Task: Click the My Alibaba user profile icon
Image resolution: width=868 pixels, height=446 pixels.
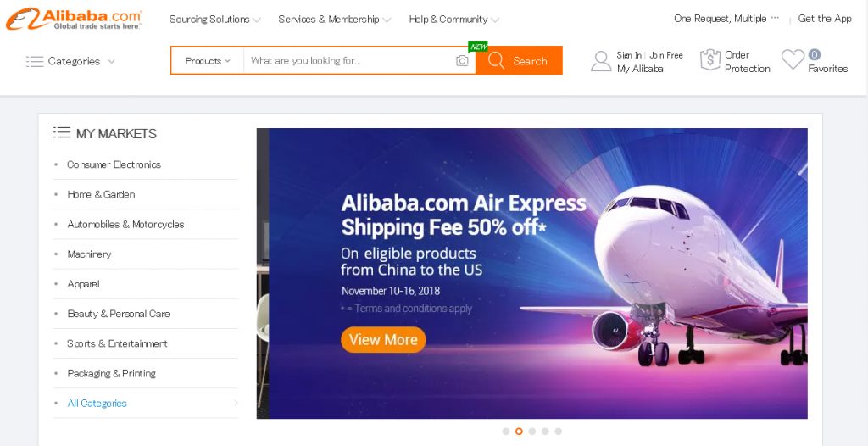Action: point(601,61)
